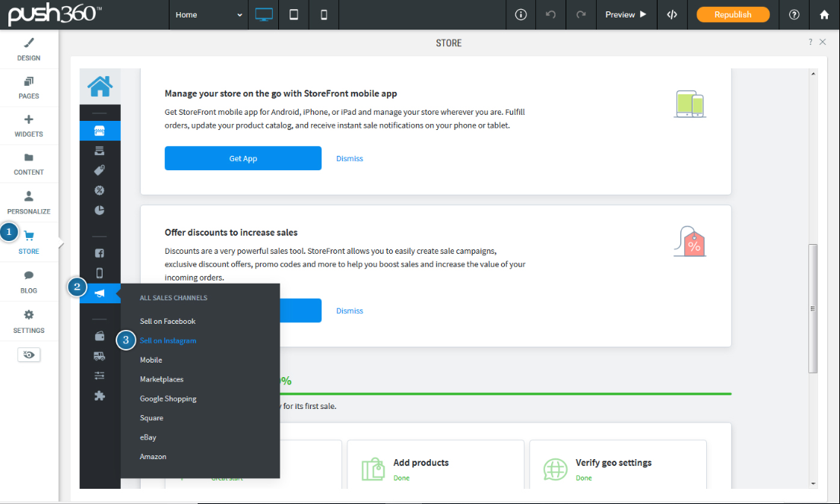Viewport: 840px width, 504px height.
Task: Click the Add products card
Action: click(436, 464)
